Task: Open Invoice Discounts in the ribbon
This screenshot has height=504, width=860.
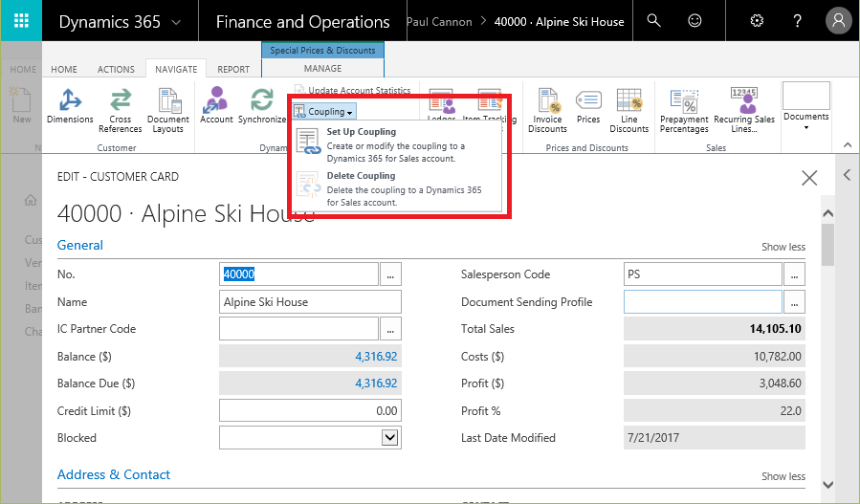Action: coord(547,110)
